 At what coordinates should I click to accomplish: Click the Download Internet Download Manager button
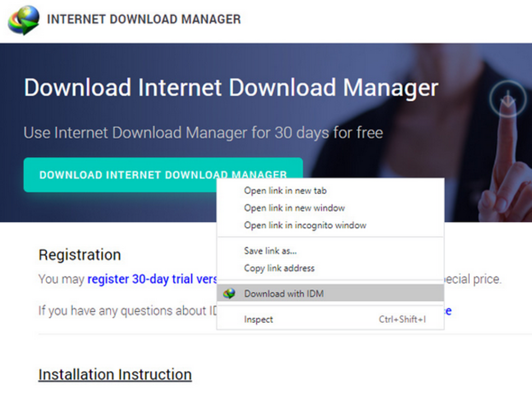[x=163, y=174]
